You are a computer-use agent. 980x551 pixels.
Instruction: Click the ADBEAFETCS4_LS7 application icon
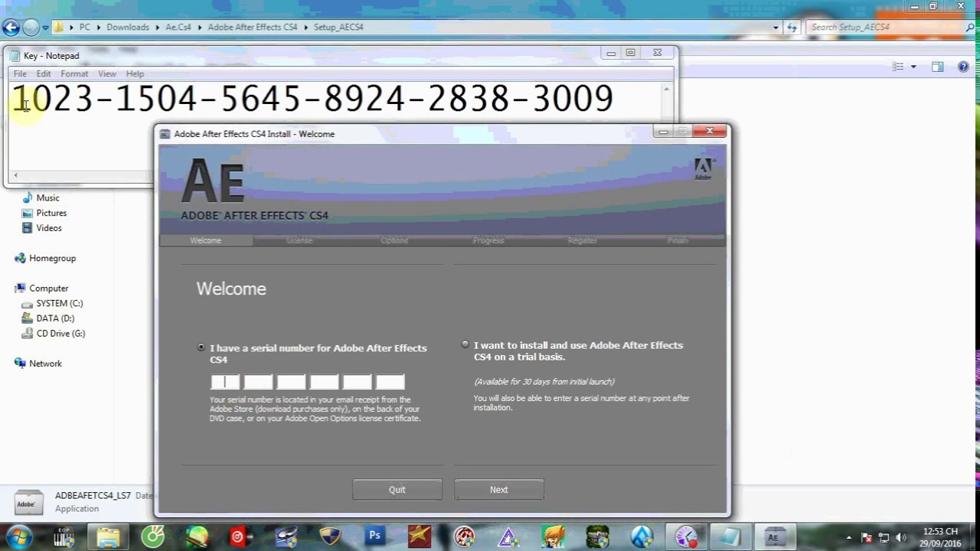[x=29, y=501]
